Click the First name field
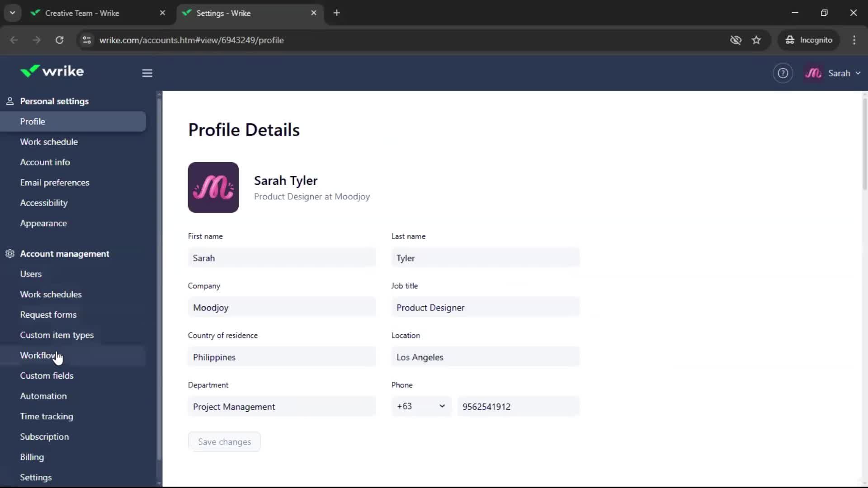Image resolution: width=868 pixels, height=488 pixels. click(282, 258)
